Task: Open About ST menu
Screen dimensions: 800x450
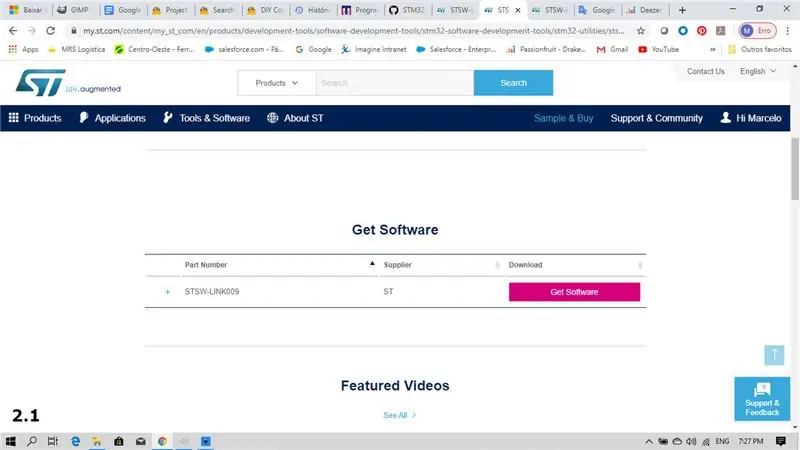Action: pos(295,118)
